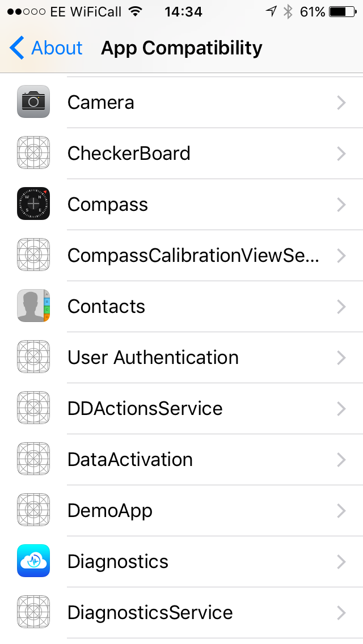
Task: Tap the User Authentication placeholder icon
Action: pos(33,357)
